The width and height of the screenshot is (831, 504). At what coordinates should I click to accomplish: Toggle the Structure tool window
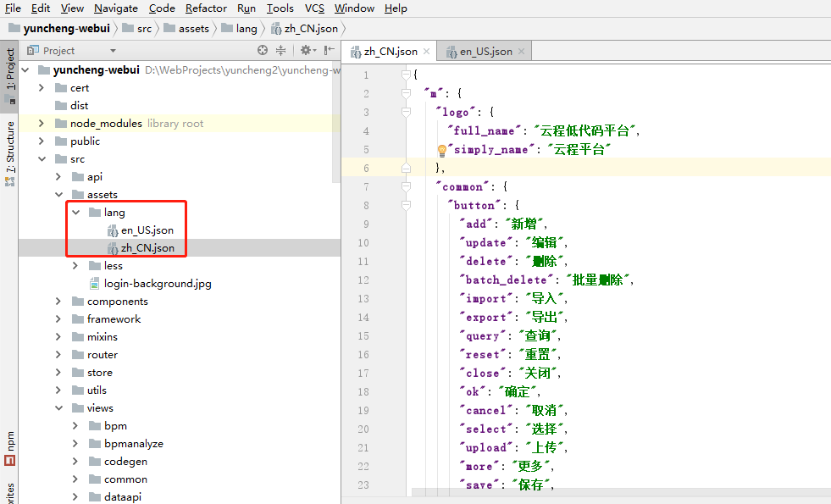pyautogui.click(x=9, y=153)
